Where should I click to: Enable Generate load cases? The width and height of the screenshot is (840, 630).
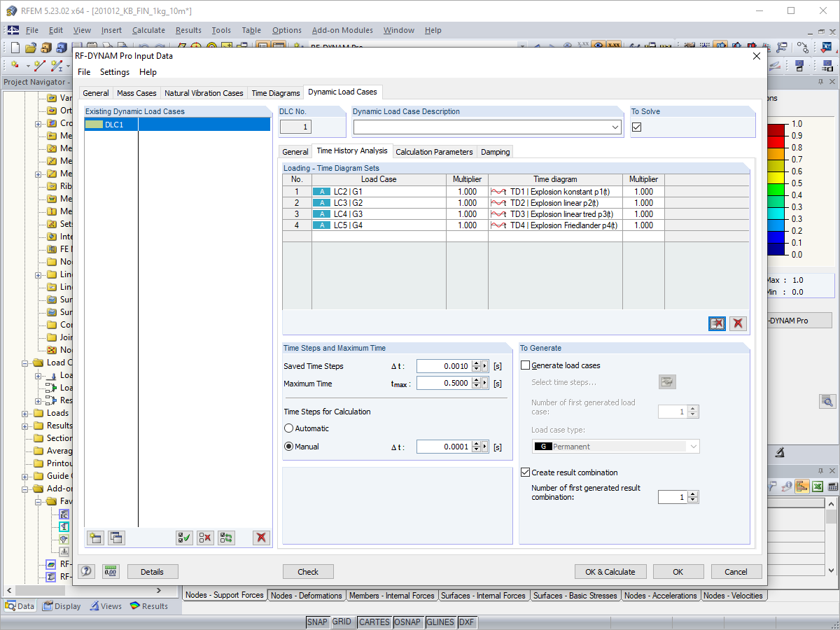click(x=526, y=365)
